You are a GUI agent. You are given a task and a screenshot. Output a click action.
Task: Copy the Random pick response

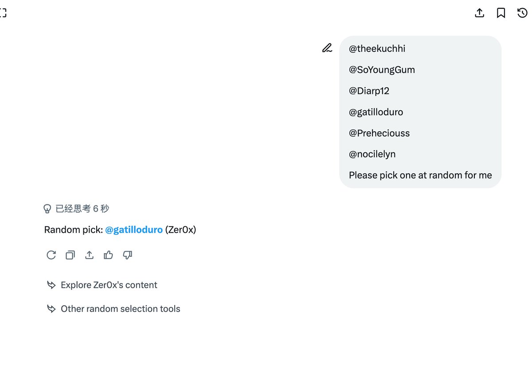(70, 255)
